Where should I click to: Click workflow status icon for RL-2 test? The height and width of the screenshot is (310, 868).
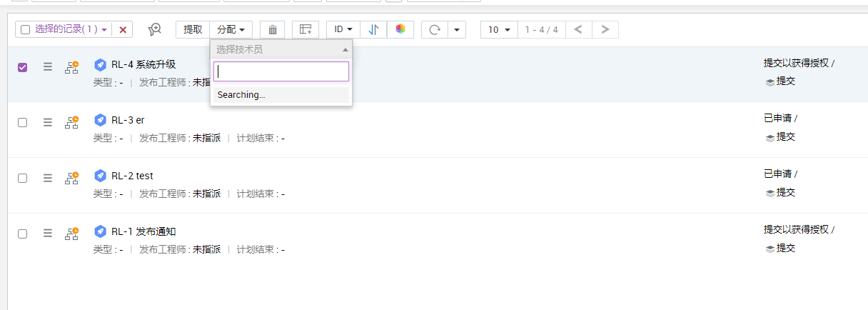pyautogui.click(x=71, y=178)
